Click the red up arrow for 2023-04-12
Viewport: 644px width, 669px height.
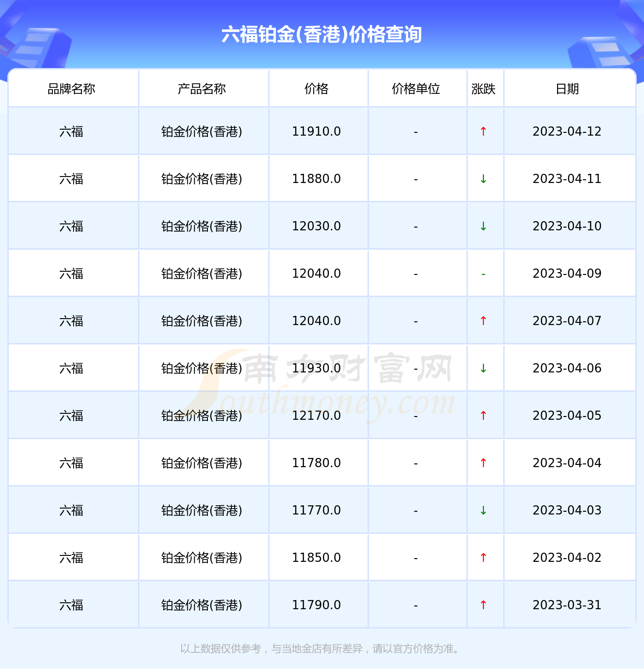point(483,132)
